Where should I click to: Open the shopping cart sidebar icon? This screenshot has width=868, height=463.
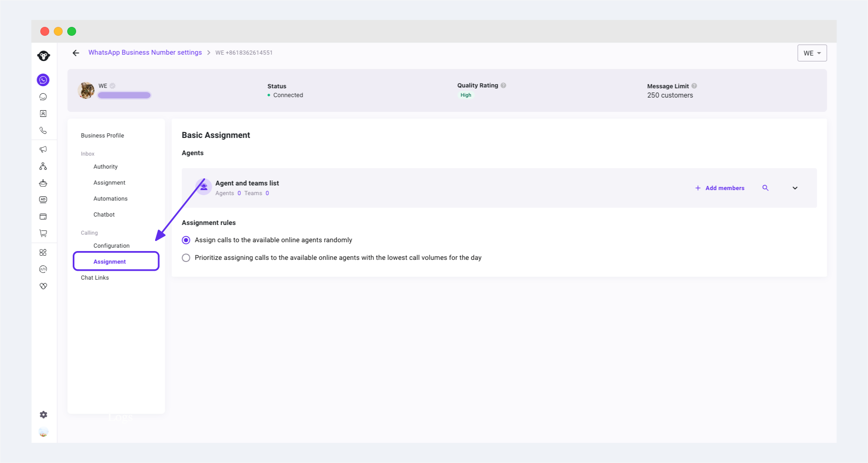coord(43,233)
